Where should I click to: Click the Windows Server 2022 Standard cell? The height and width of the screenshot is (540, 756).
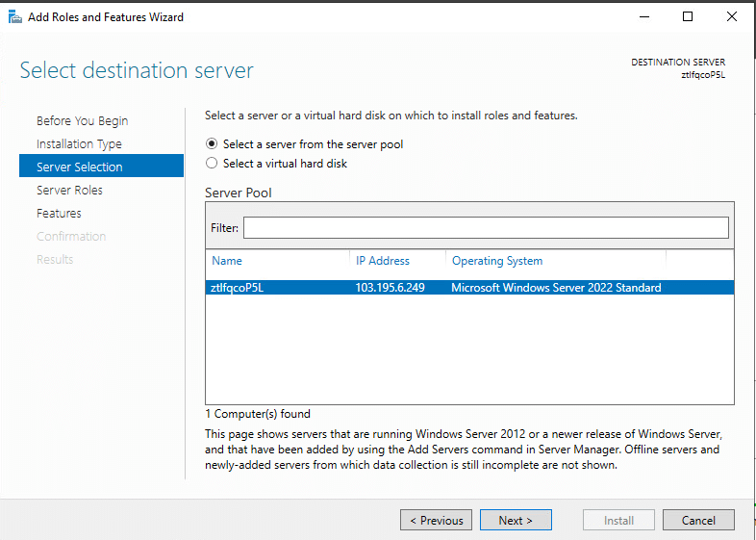pyautogui.click(x=556, y=288)
